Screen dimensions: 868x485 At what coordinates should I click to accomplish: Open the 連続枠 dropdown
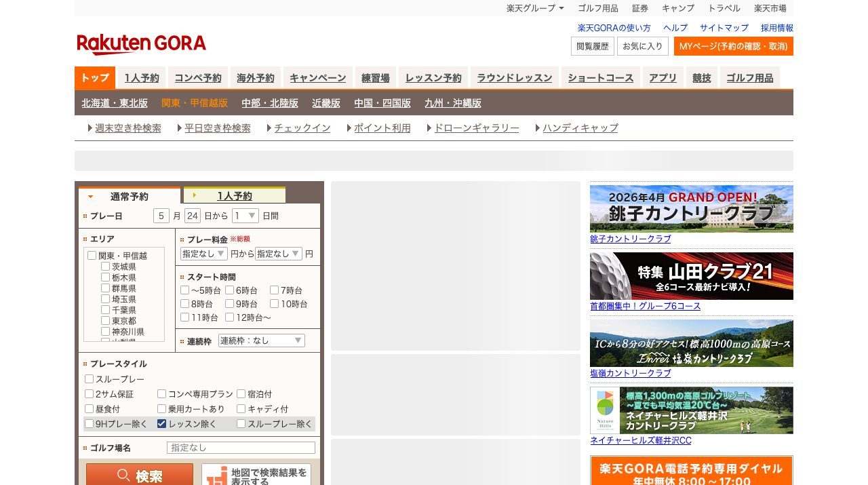(262, 341)
